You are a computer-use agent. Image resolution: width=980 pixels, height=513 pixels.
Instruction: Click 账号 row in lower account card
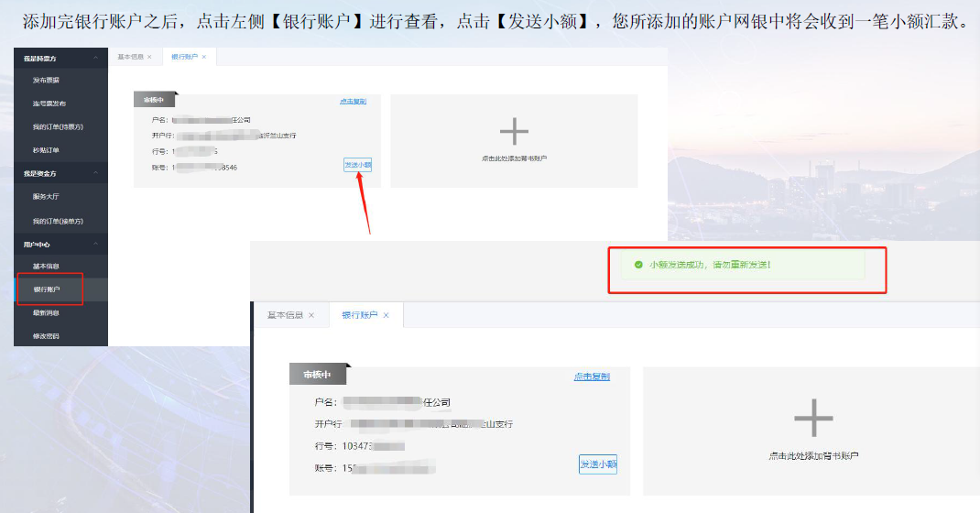coord(375,468)
